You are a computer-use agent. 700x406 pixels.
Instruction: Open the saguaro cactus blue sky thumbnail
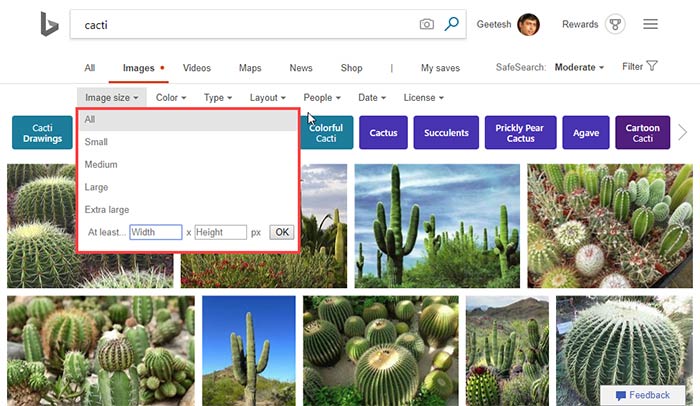click(x=436, y=225)
